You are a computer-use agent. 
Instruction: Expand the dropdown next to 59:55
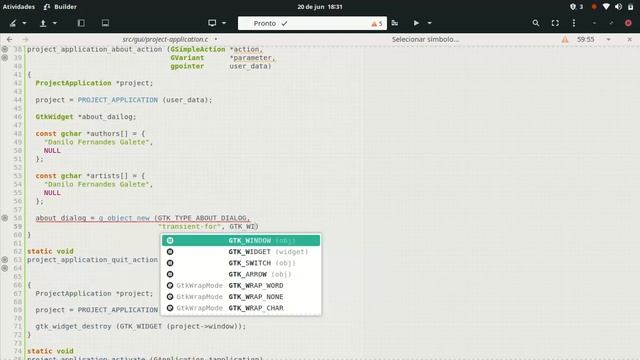pos(608,40)
